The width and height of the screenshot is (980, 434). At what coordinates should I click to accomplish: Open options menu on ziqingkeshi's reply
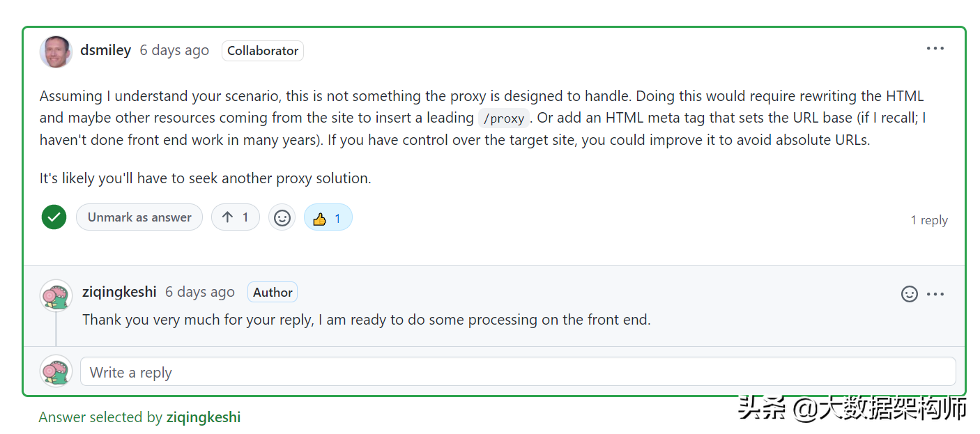(x=935, y=294)
